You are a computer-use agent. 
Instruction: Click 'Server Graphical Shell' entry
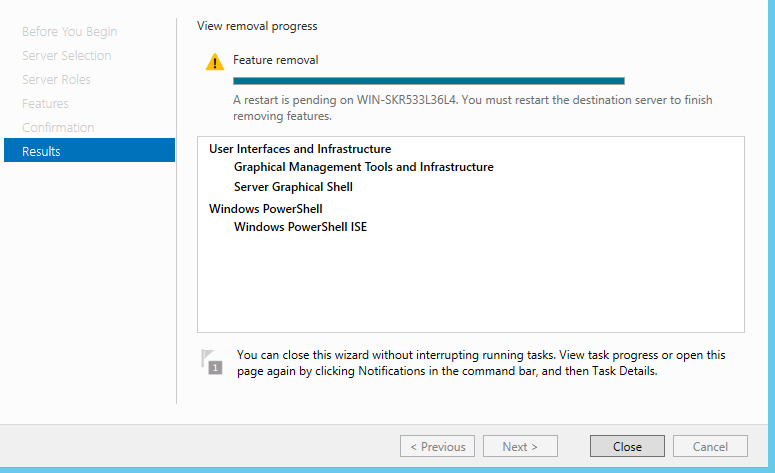[293, 187]
